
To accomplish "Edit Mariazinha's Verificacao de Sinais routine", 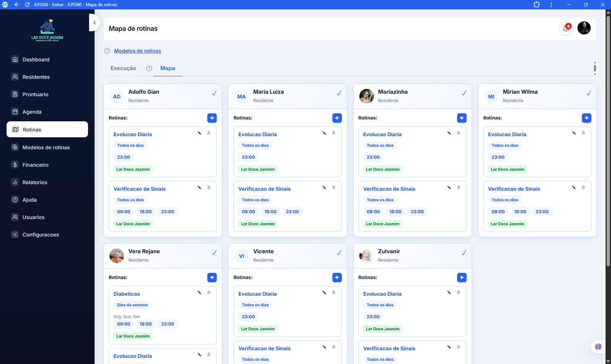I will (x=449, y=188).
